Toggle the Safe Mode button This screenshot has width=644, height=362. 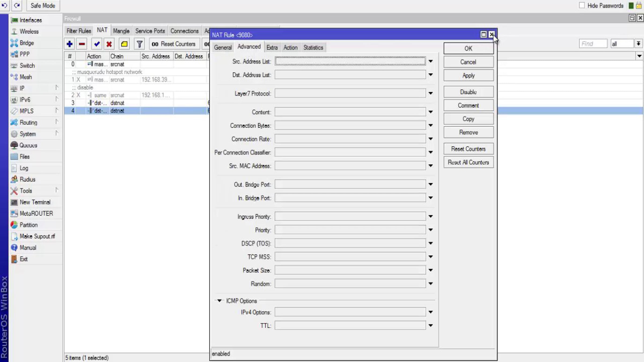pyautogui.click(x=43, y=5)
